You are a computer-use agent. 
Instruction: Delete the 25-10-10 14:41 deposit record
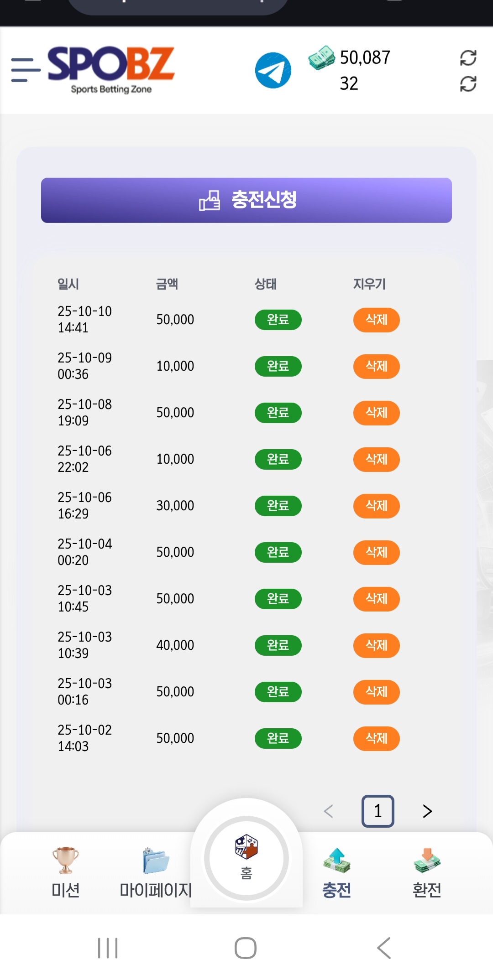376,320
